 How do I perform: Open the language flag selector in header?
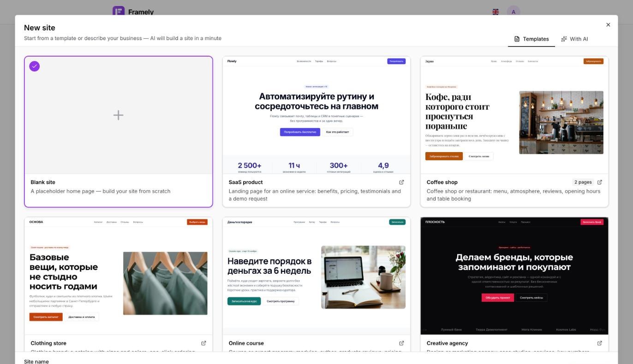[496, 12]
